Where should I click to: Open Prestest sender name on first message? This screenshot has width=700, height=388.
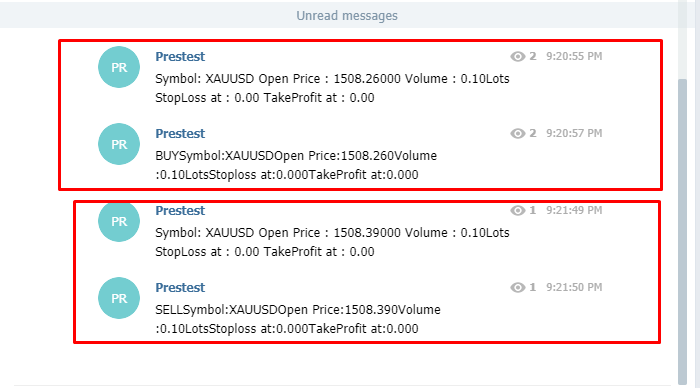click(x=180, y=57)
